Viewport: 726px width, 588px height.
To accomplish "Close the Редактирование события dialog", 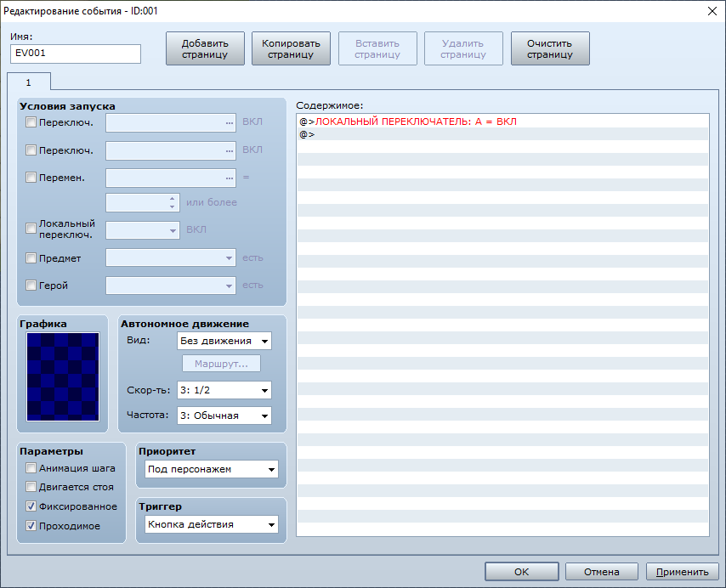I will click(712, 11).
